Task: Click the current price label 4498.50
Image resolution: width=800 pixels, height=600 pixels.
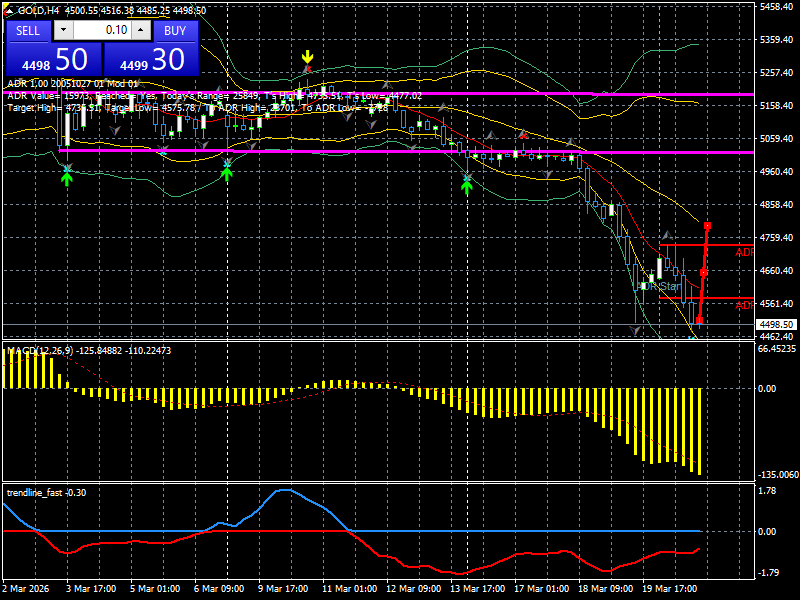Action: click(777, 324)
